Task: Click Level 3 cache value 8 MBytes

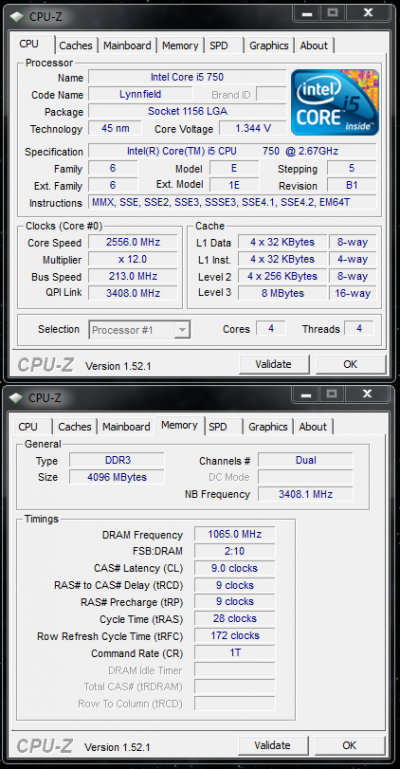Action: 282,293
